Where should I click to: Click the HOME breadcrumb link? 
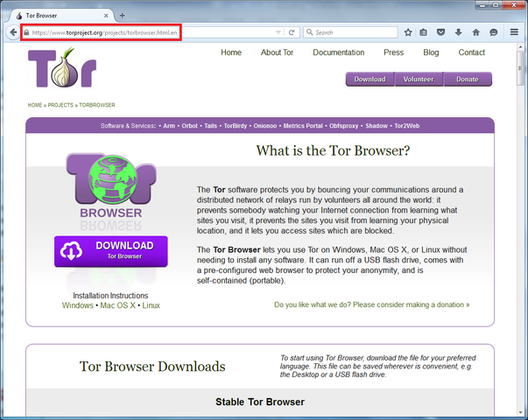[35, 105]
